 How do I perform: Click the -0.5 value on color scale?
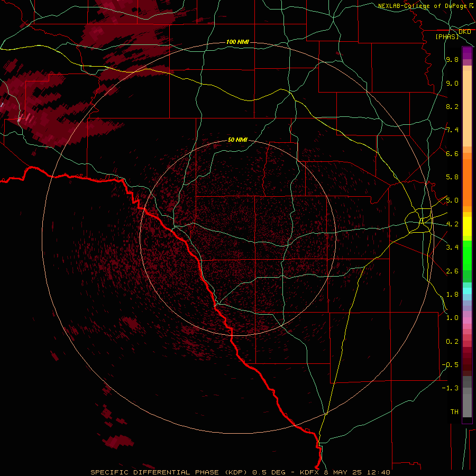tap(450, 364)
